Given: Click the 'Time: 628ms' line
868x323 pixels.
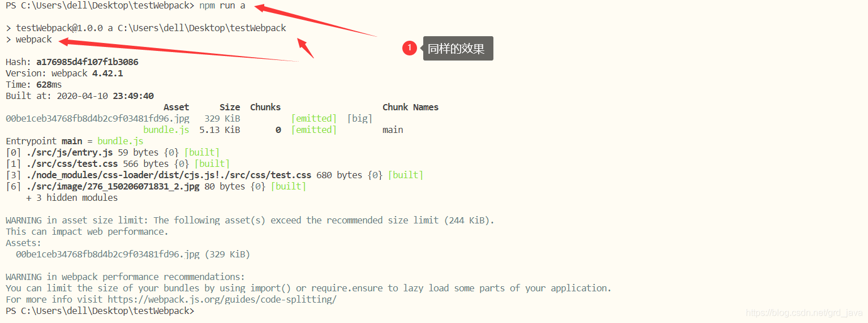Looking at the screenshot, I should pos(34,85).
